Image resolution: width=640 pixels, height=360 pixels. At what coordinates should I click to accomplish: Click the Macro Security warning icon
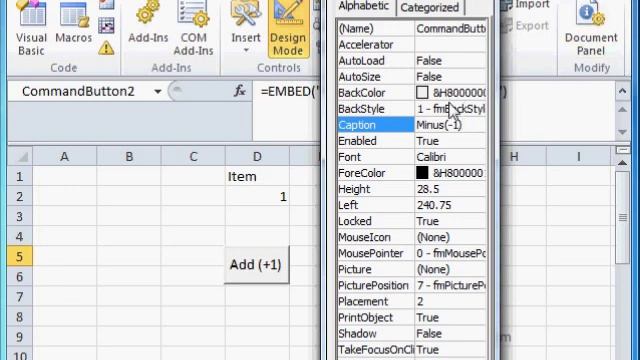106,49
